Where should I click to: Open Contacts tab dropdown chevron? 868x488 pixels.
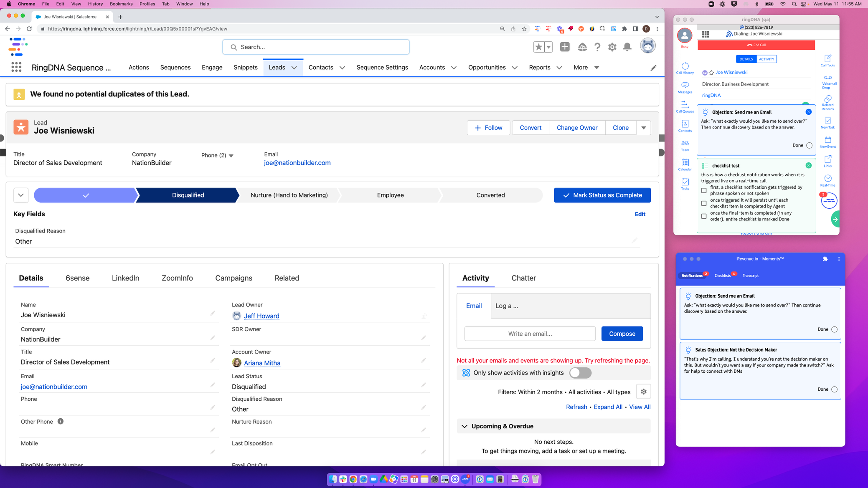342,68
